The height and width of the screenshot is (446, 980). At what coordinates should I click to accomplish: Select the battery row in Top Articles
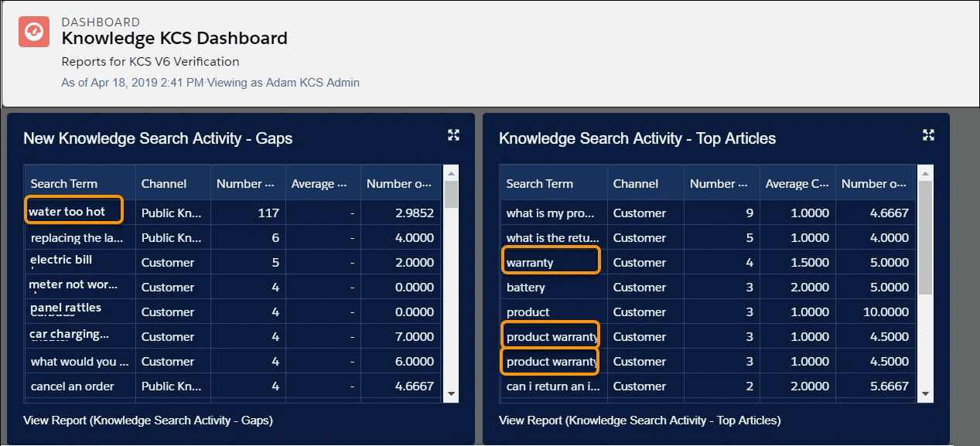[525, 287]
